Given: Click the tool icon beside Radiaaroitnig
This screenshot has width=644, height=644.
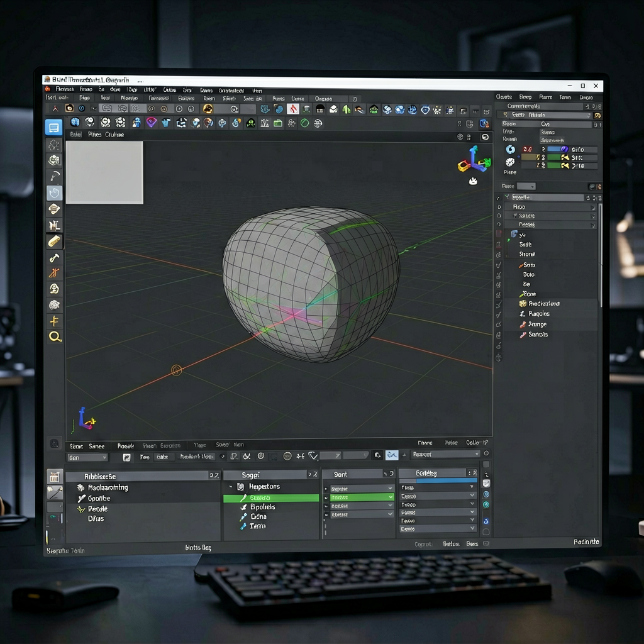Looking at the screenshot, I should (x=81, y=487).
